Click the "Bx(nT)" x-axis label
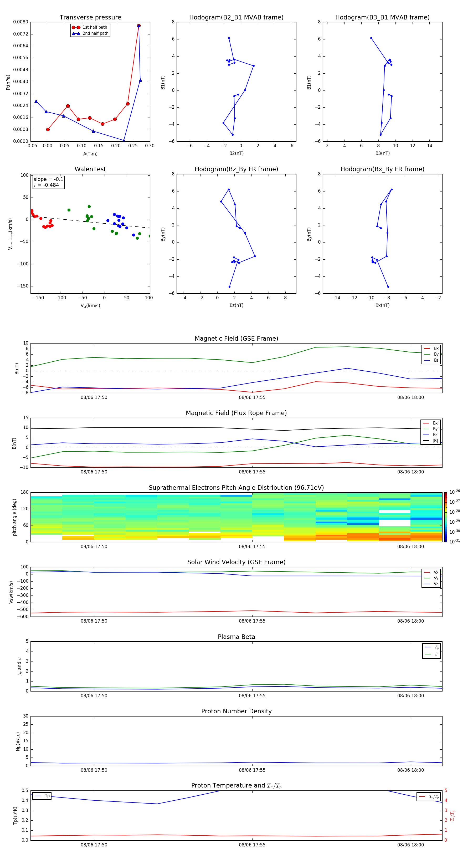 382,305
